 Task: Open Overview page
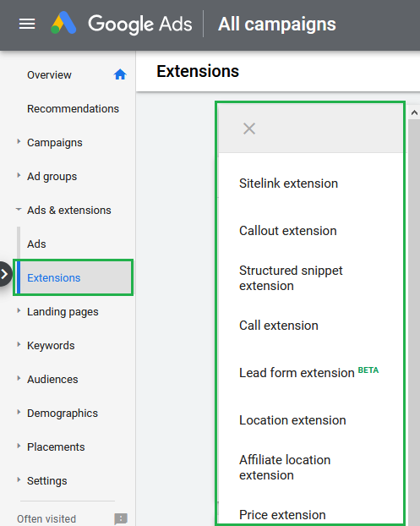(49, 74)
